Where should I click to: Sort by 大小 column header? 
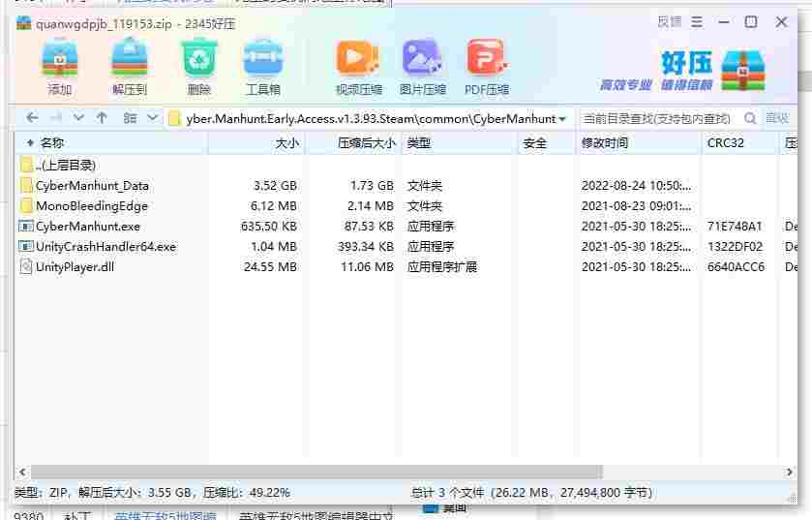256,142
